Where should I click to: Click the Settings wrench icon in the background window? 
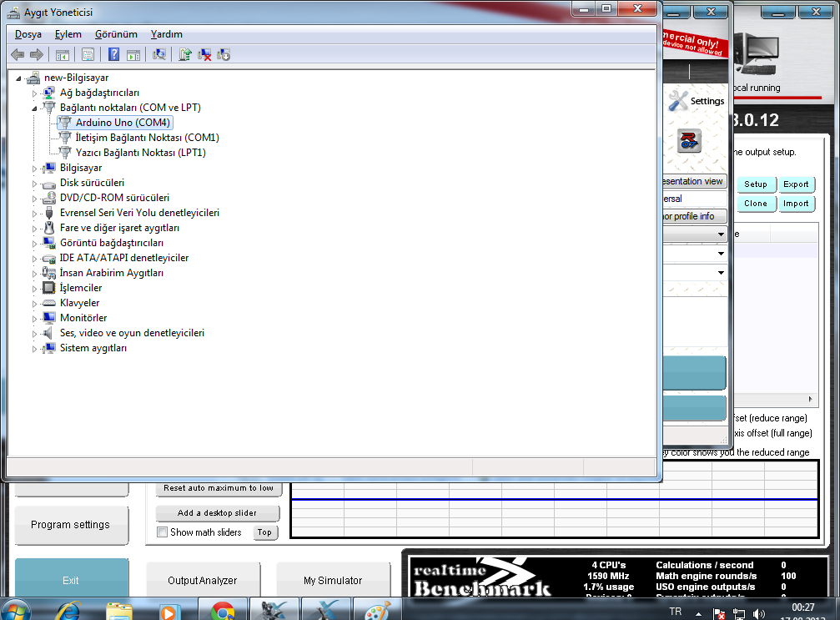(677, 101)
